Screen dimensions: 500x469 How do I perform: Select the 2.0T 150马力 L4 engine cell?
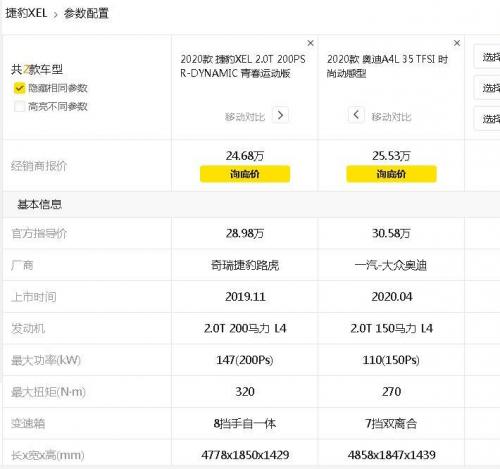[391, 328]
